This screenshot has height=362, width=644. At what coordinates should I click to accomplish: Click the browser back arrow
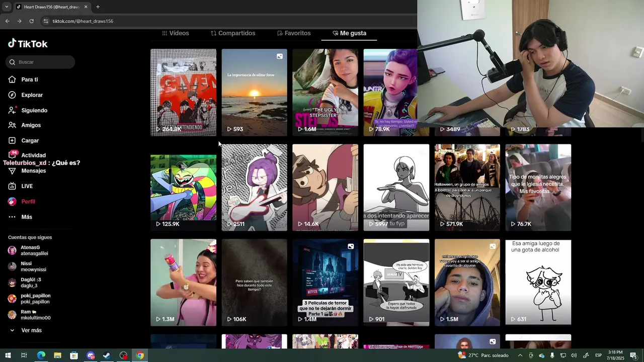(7, 21)
